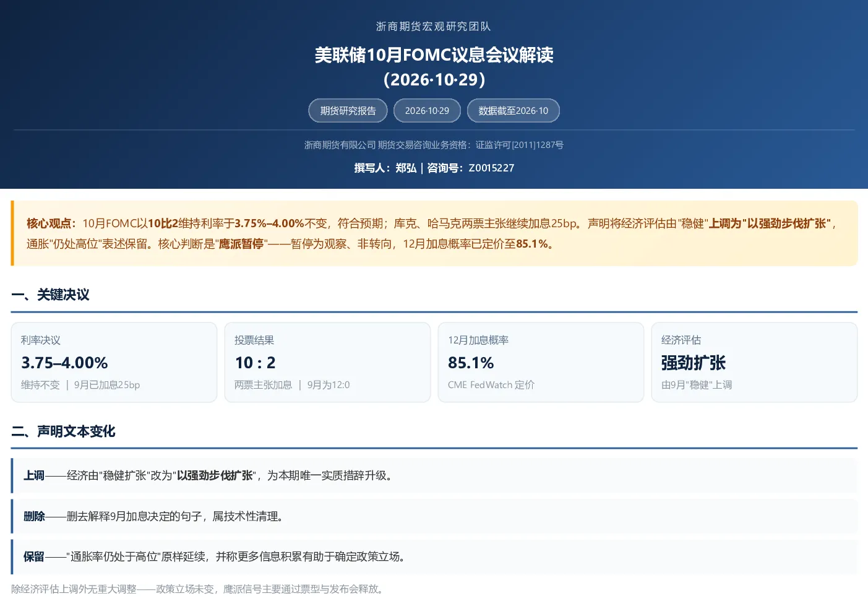This screenshot has height=614, width=868.
Task: Click the 10 : 2 vote value
Action: (x=256, y=363)
